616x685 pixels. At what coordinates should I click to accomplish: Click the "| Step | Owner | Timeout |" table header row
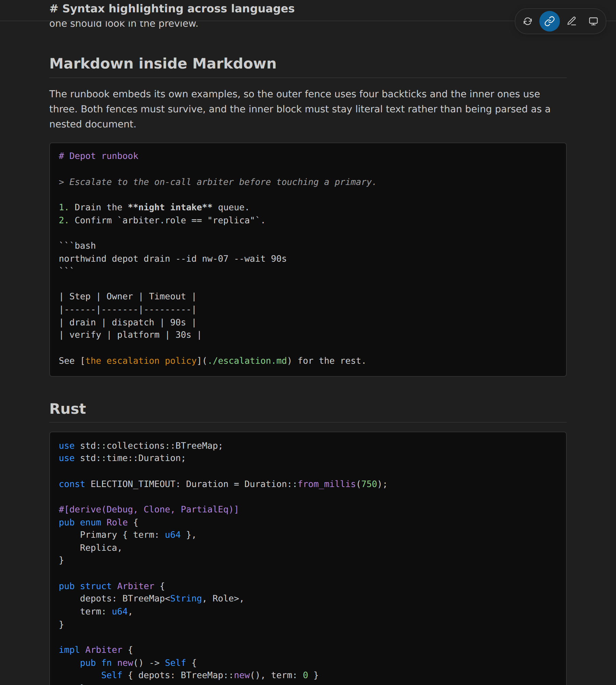(x=128, y=296)
